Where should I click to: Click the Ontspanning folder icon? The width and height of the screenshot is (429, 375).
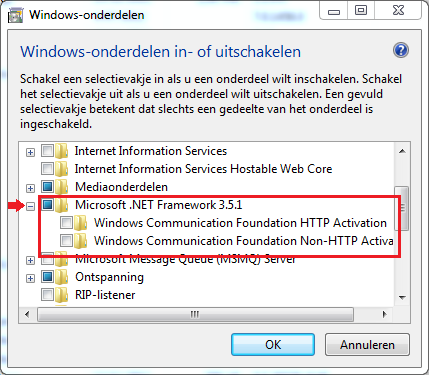click(x=61, y=277)
